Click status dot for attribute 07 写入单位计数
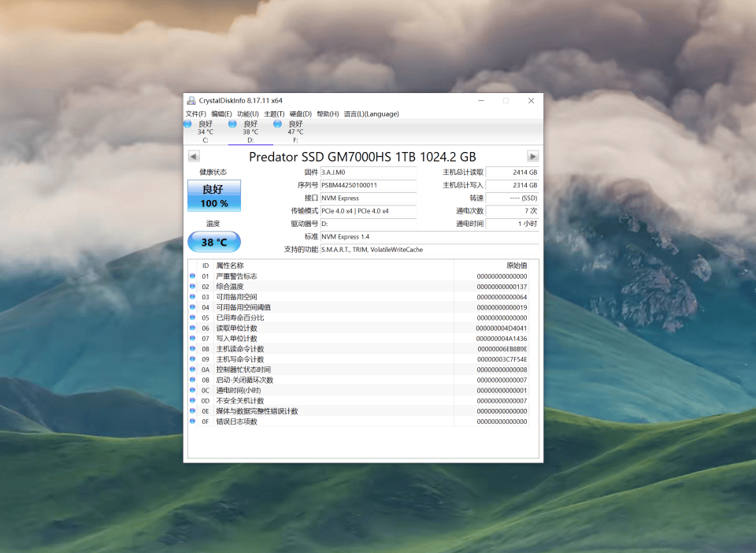The height and width of the screenshot is (553, 756). [x=192, y=338]
